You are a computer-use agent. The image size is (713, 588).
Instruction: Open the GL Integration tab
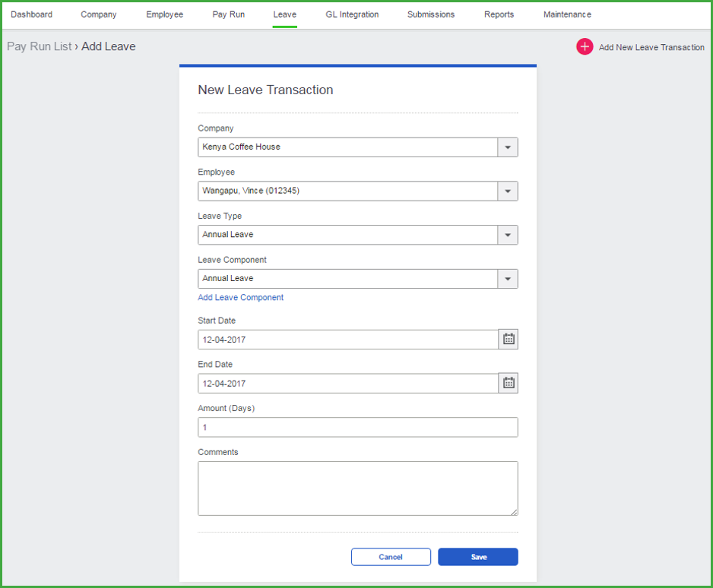click(352, 14)
